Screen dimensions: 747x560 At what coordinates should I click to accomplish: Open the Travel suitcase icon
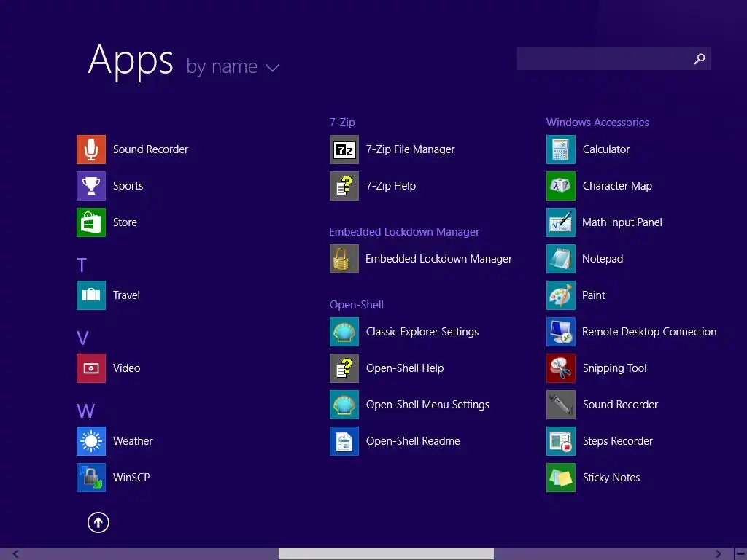[x=91, y=295]
